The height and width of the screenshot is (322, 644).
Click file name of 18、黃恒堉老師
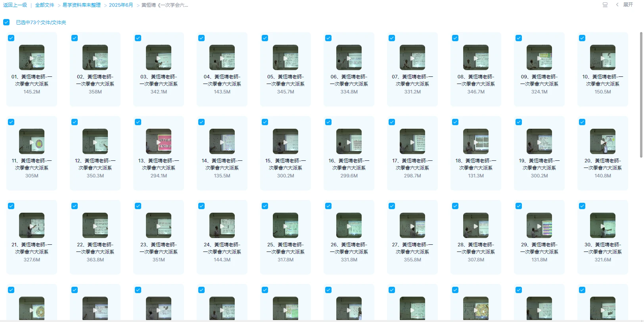(476, 164)
